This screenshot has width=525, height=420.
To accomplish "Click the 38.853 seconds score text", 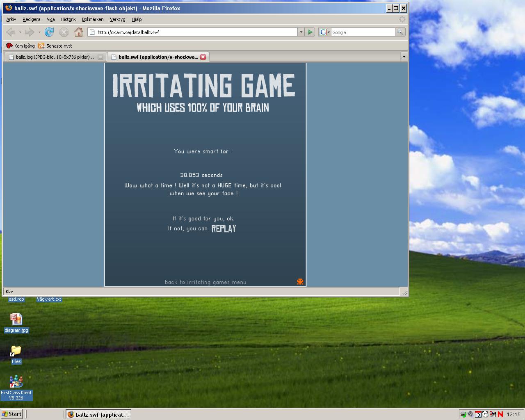I will (201, 175).
